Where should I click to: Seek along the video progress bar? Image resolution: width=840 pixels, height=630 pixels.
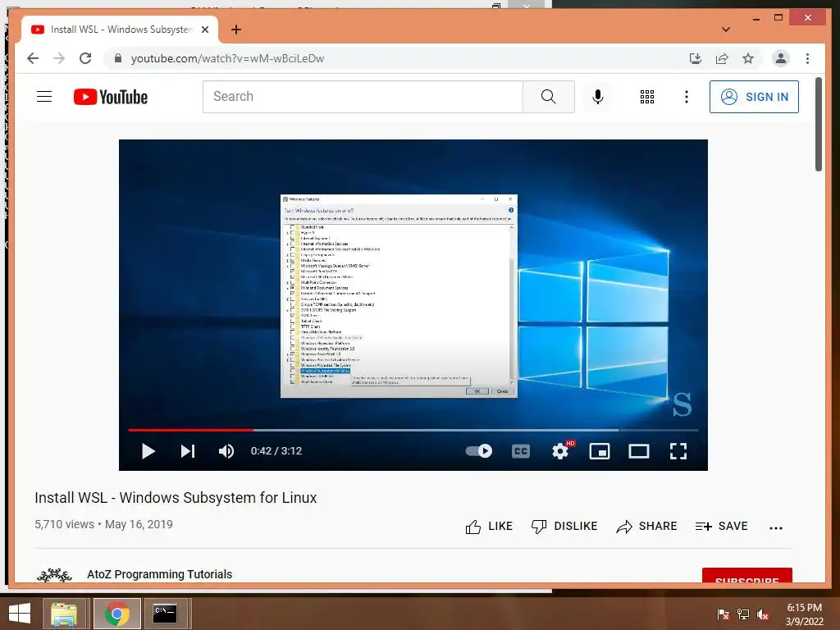(x=413, y=430)
